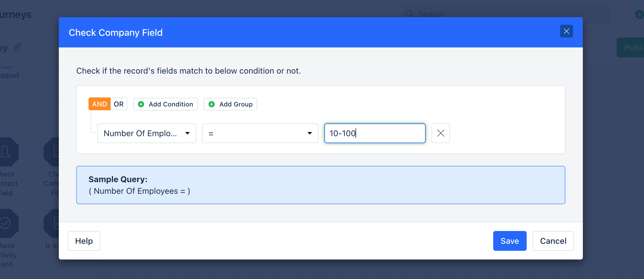This screenshot has height=279, width=644.
Task: Close the Check Company Field dialog
Action: point(566,31)
